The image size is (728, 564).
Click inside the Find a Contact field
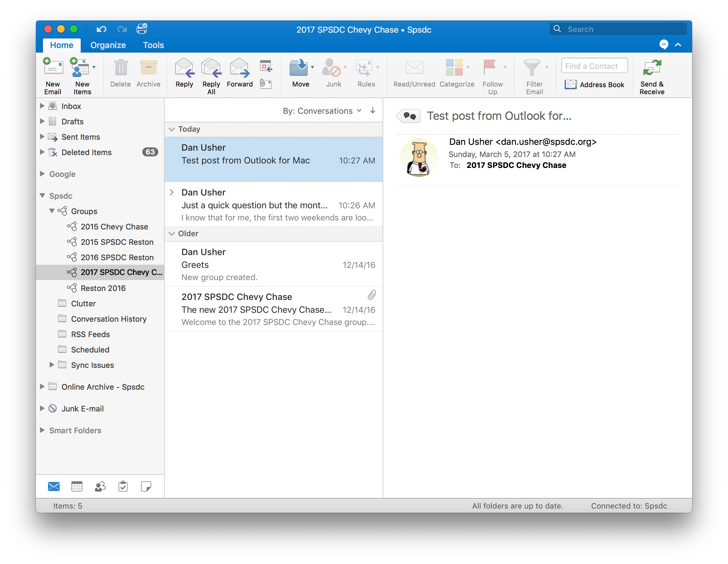pyautogui.click(x=594, y=66)
